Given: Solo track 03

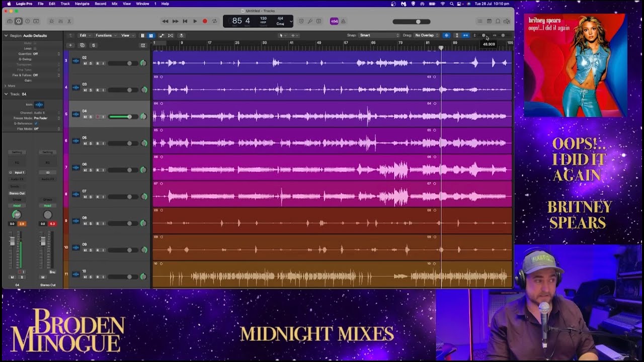Looking at the screenshot, I should [91, 90].
